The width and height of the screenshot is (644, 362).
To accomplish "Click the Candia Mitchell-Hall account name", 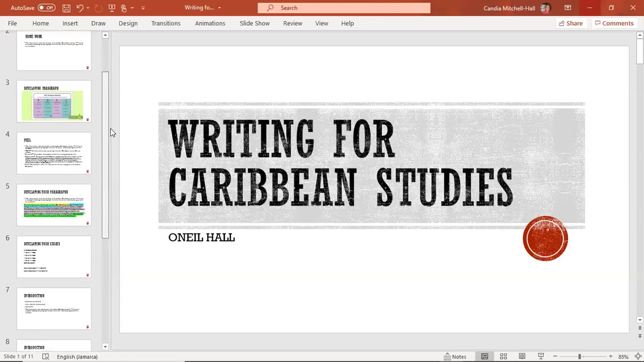I will click(x=509, y=8).
